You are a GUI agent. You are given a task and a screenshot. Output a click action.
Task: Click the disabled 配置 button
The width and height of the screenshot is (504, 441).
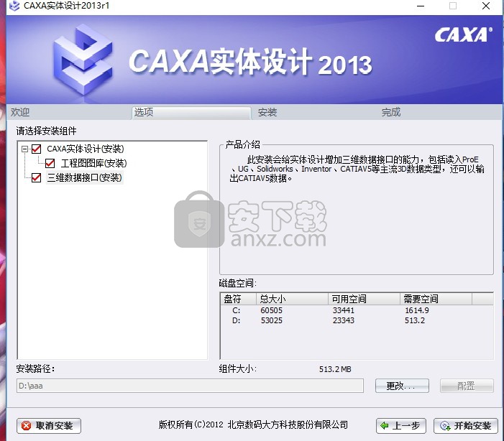467,386
